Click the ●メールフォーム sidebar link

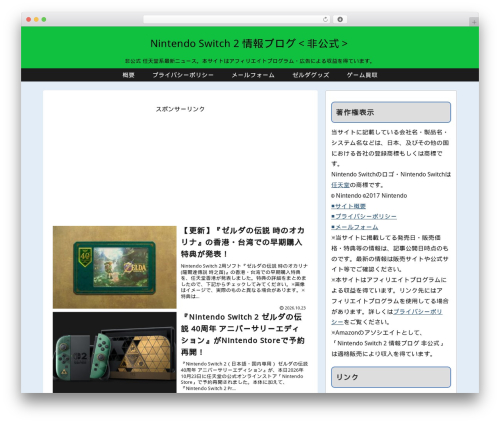coord(355,227)
